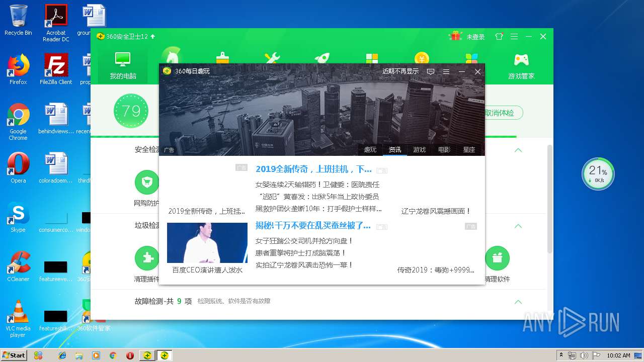Select VLC media player desktop icon
Viewport: 644px width, 362px height.
coord(18,318)
